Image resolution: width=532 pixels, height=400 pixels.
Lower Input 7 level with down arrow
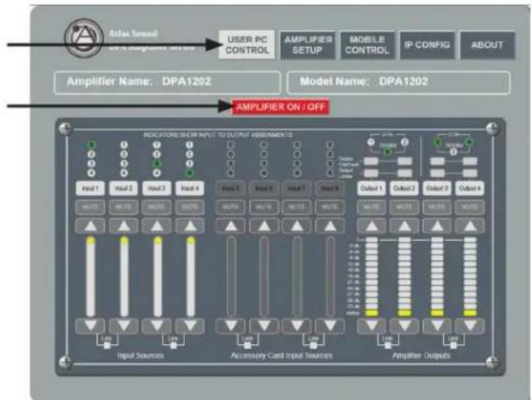tap(297, 326)
